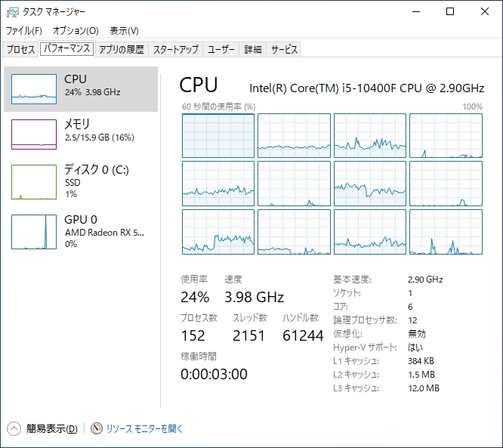
Task: Click the resource monitor icon
Action: [96, 428]
